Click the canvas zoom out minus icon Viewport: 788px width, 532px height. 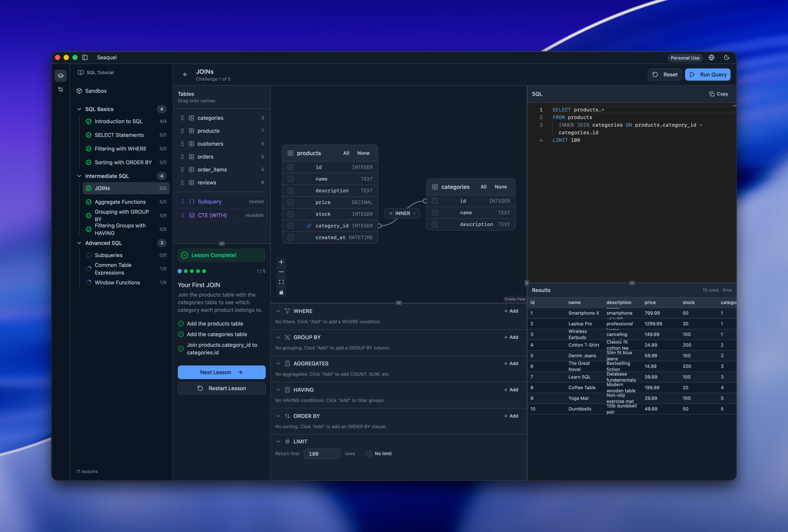(x=281, y=272)
